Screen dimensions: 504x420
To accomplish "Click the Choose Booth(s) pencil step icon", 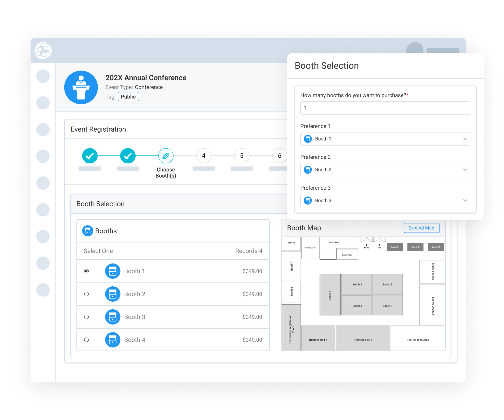I will (166, 156).
